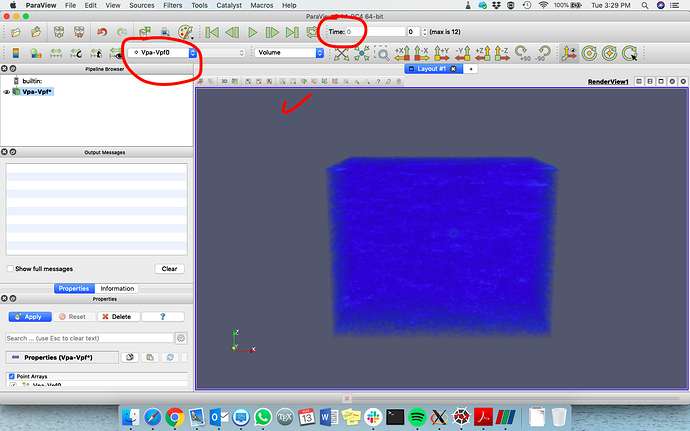The height and width of the screenshot is (431, 690).
Task: Toggle color legend visibility icon
Action: tap(16, 53)
